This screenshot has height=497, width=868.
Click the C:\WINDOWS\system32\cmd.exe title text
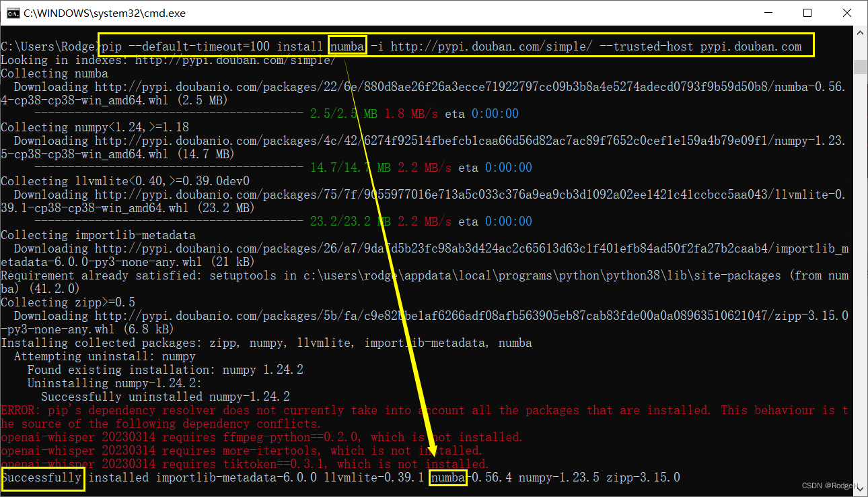pyautogui.click(x=104, y=13)
